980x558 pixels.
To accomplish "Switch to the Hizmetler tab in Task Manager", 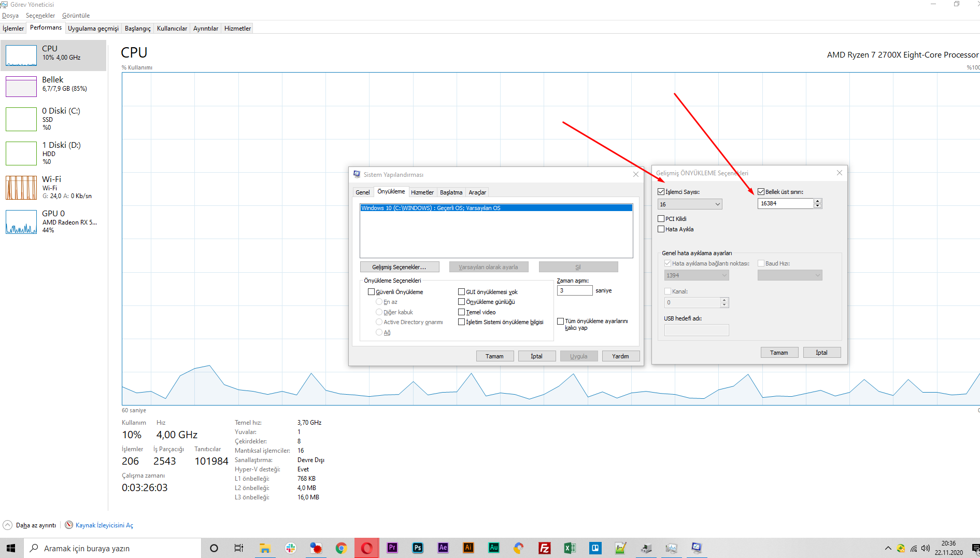I will 238,29.
